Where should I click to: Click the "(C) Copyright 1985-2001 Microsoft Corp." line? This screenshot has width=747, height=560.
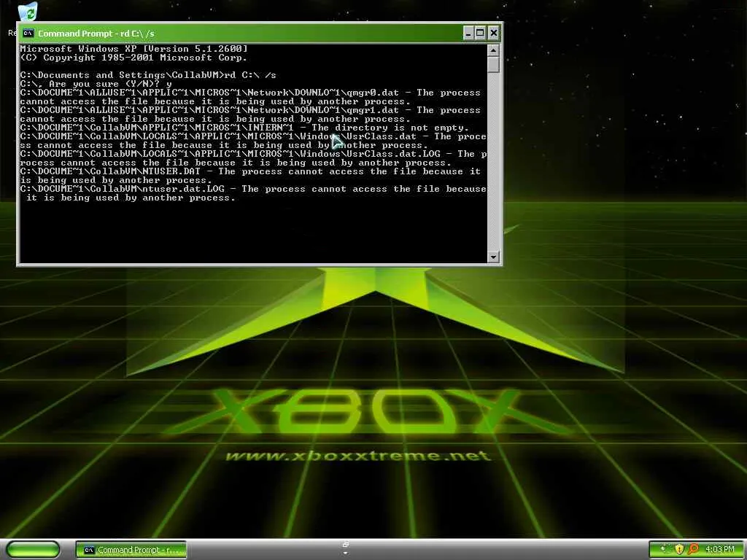(134, 58)
